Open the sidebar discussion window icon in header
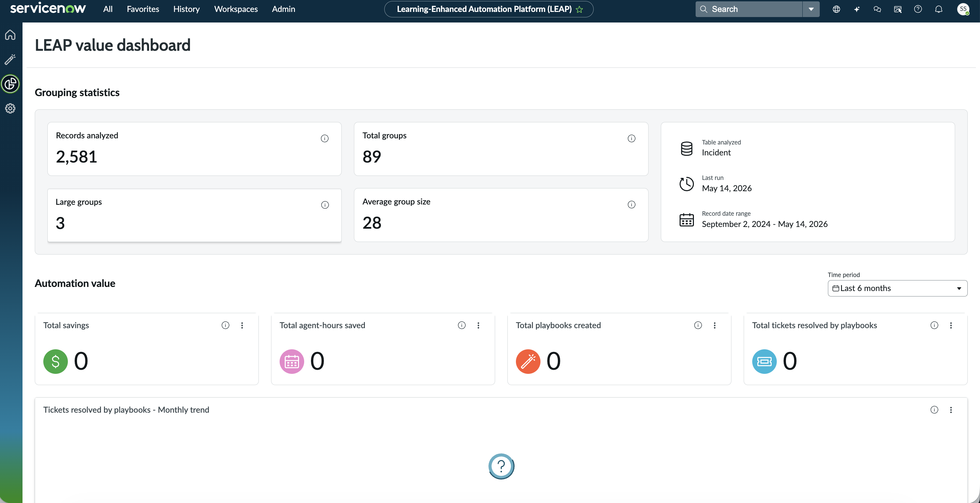The width and height of the screenshot is (980, 503). click(898, 9)
